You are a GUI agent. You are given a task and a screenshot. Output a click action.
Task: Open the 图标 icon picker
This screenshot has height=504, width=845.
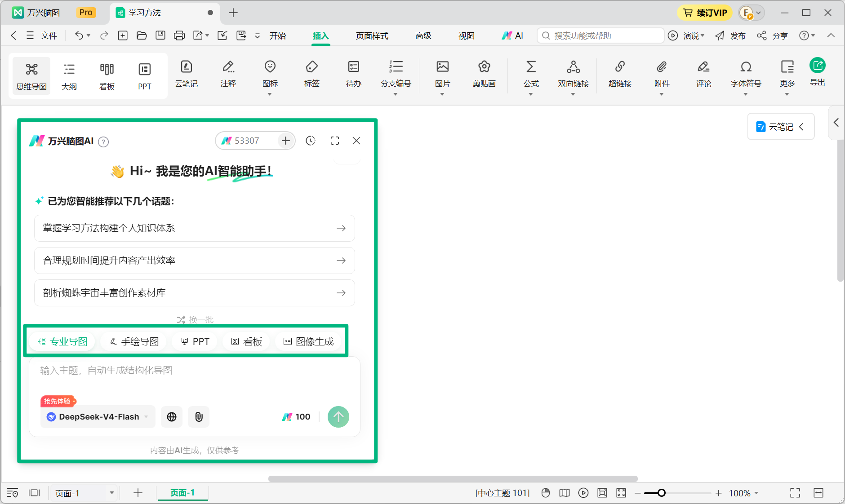[x=270, y=77]
